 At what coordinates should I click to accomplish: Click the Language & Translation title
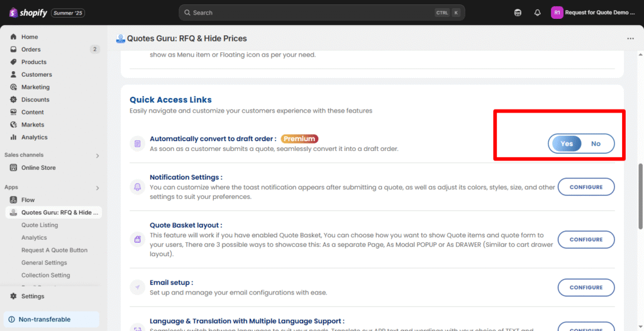click(247, 321)
